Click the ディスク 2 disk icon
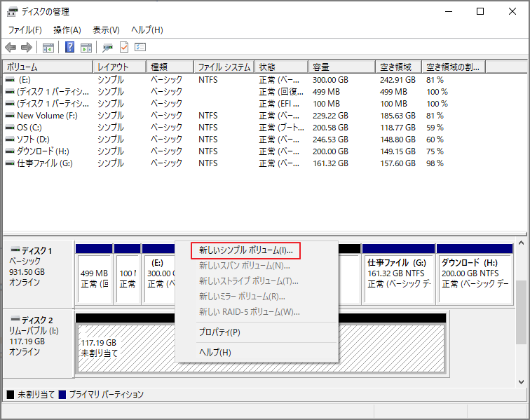 (x=15, y=319)
